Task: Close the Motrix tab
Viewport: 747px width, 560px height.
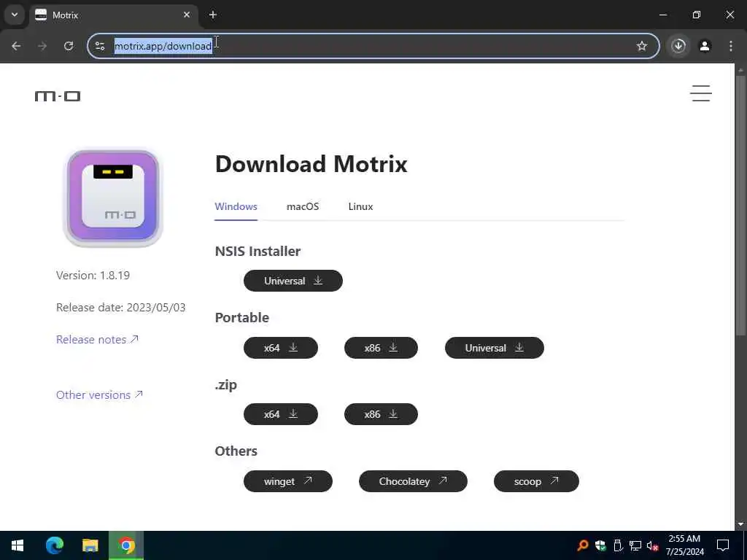Action: (187, 15)
